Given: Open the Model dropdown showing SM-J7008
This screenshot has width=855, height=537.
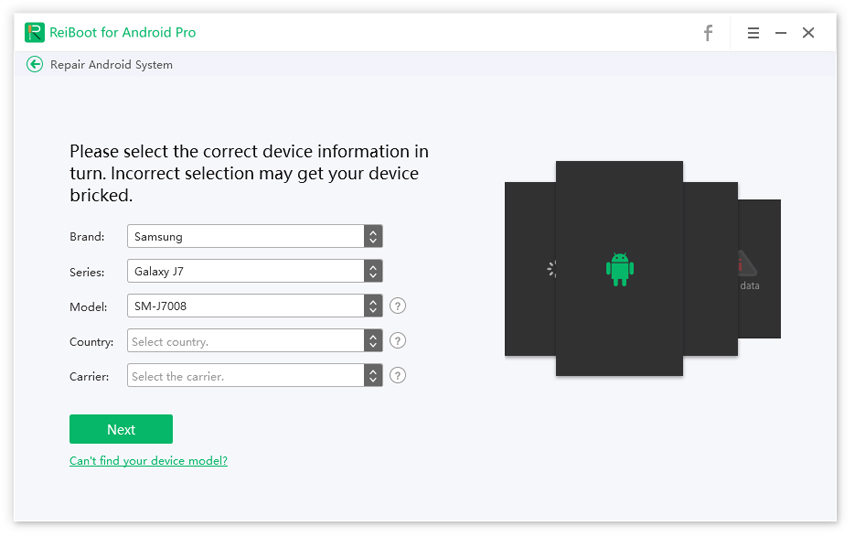Looking at the screenshot, I should tap(372, 306).
